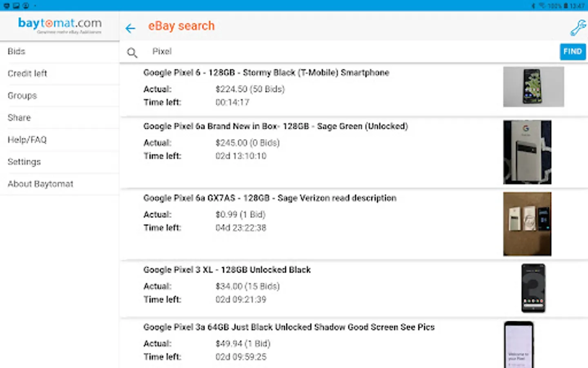Tap the back arrow beside eBay search
Screen dimensions: 588x368
[x=130, y=28]
